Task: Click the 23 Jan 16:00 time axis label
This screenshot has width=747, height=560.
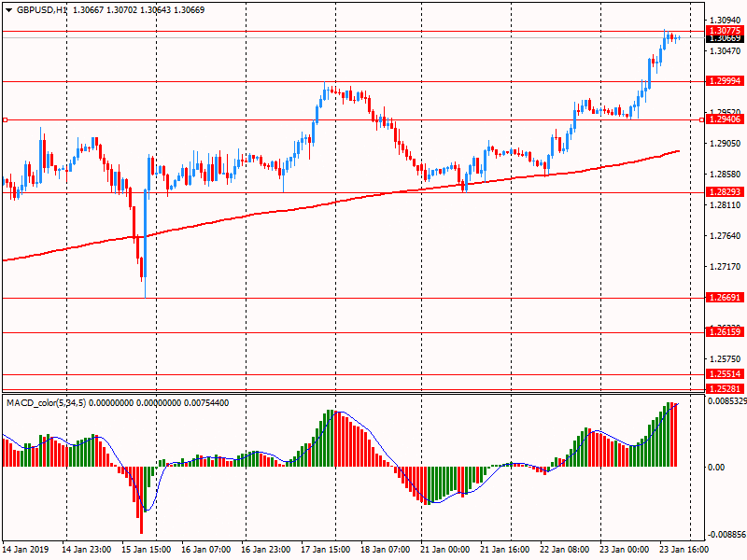Action: click(684, 549)
